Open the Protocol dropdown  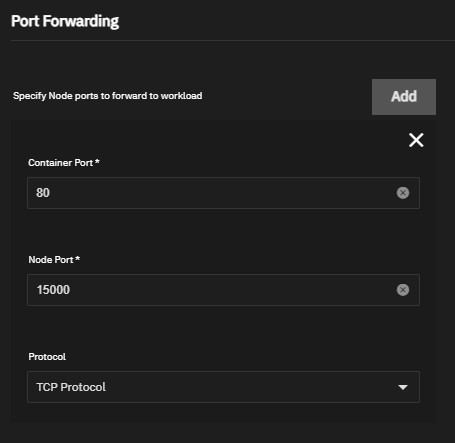pos(223,387)
